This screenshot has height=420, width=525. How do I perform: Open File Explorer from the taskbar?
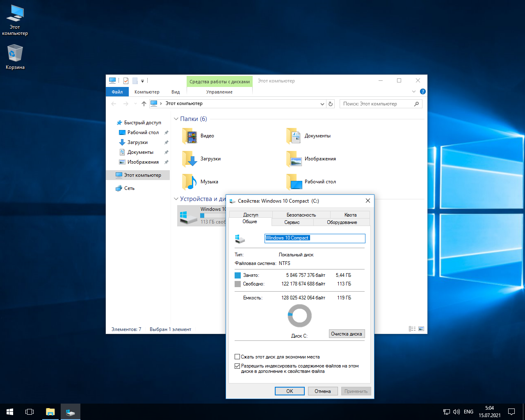(50, 412)
